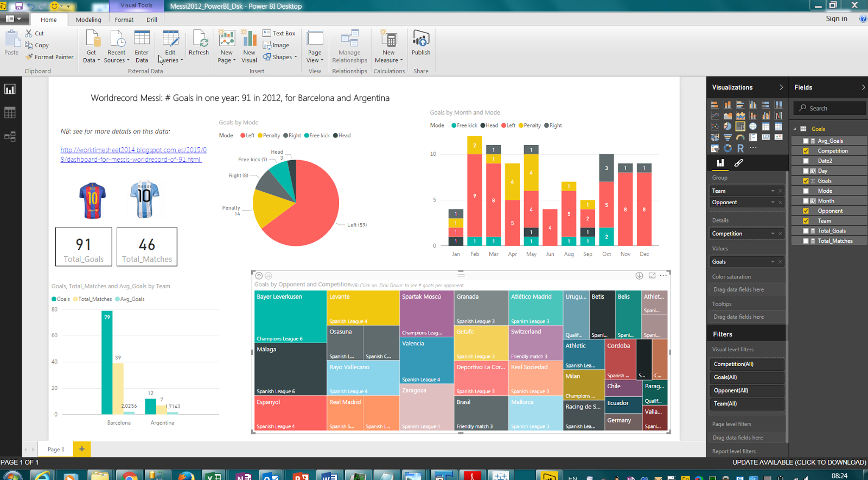This screenshot has width=868, height=480.
Task: Drill up on the treemap visual
Action: [259, 276]
